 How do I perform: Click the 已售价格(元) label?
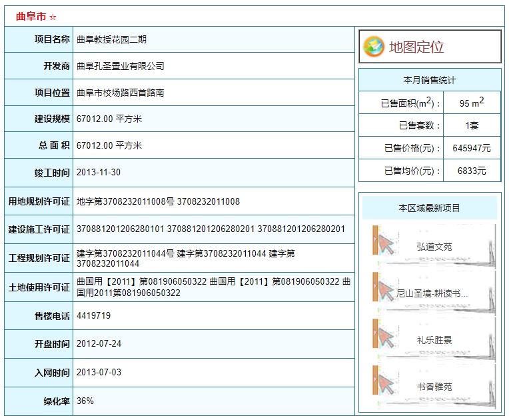coord(412,148)
